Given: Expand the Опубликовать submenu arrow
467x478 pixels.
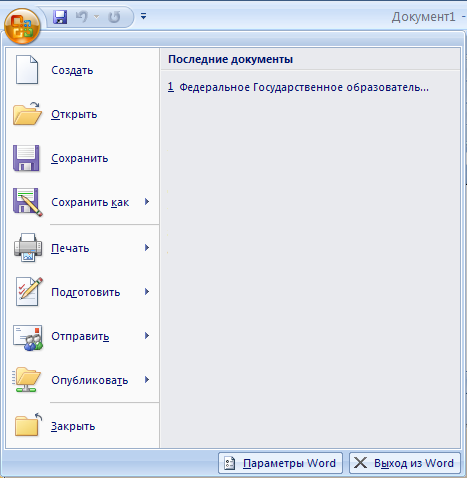Looking at the screenshot, I should click(x=147, y=380).
